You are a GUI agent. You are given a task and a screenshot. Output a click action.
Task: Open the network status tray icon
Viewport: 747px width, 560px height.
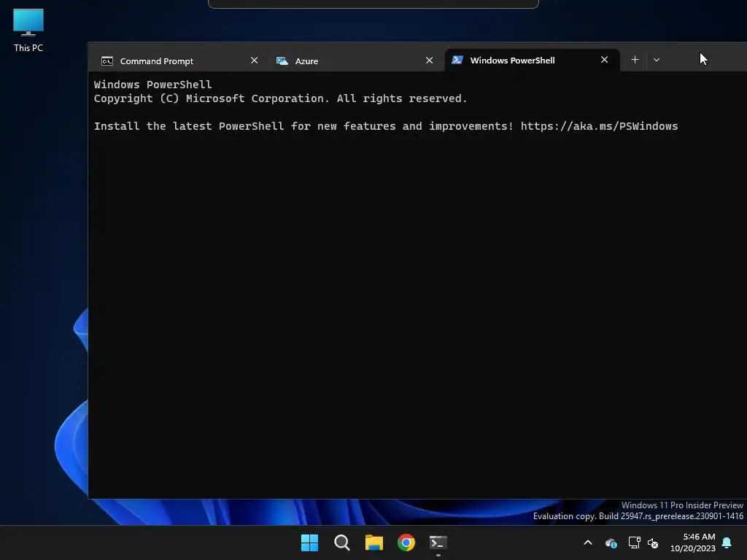[634, 542]
